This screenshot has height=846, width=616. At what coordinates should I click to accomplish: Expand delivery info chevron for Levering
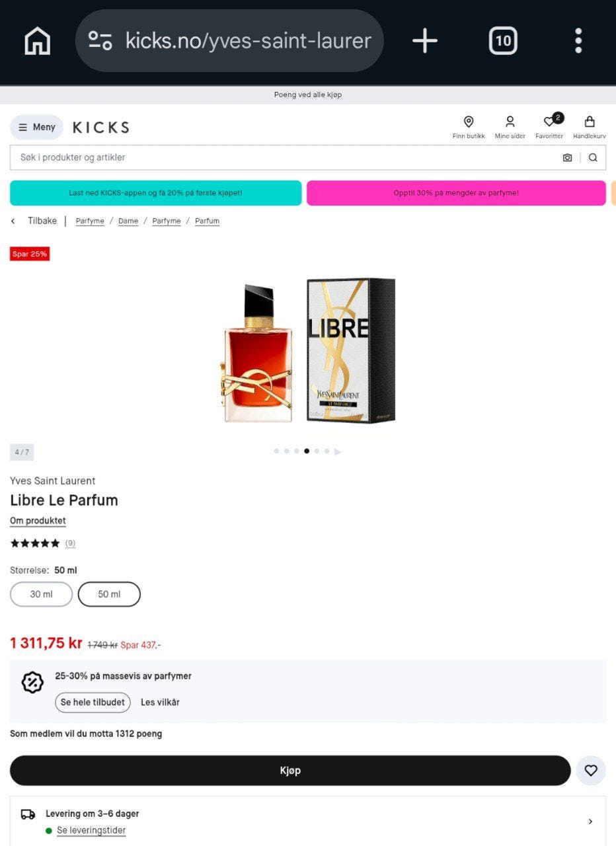click(590, 822)
